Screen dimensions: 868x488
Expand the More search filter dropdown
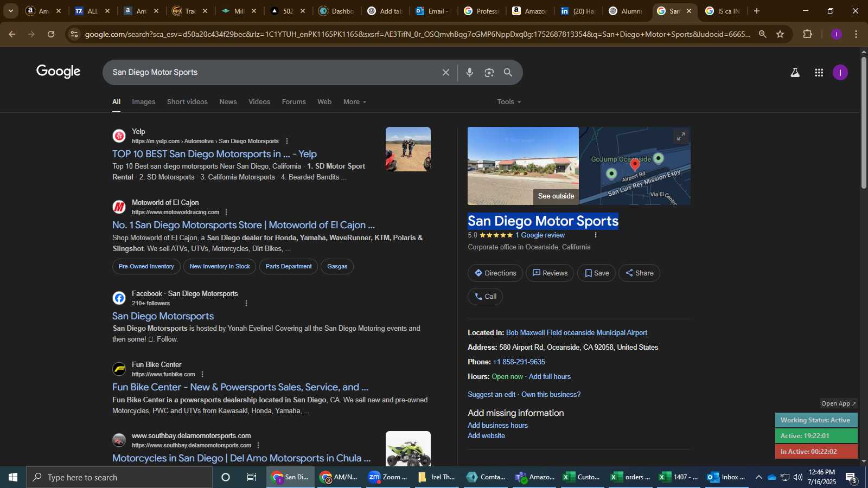click(x=355, y=102)
